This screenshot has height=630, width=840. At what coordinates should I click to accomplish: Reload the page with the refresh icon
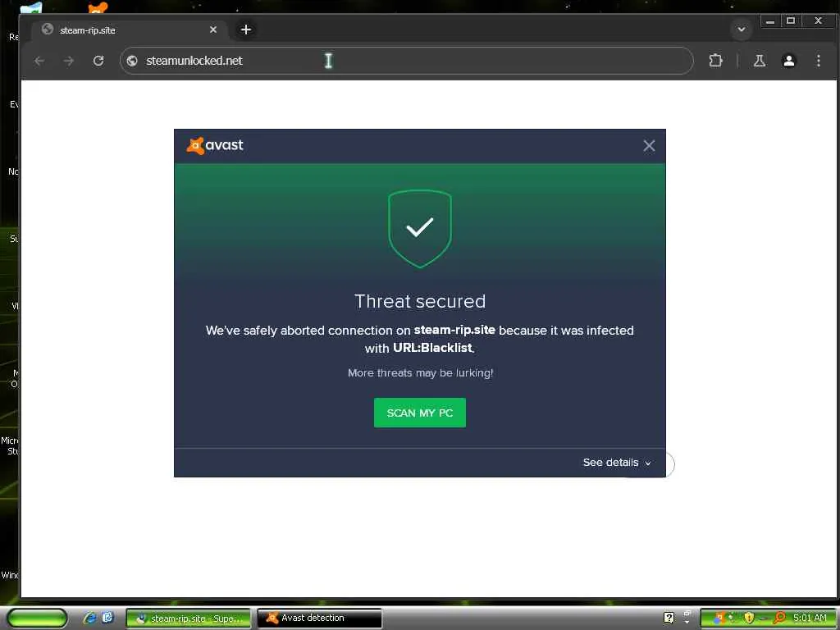click(98, 61)
